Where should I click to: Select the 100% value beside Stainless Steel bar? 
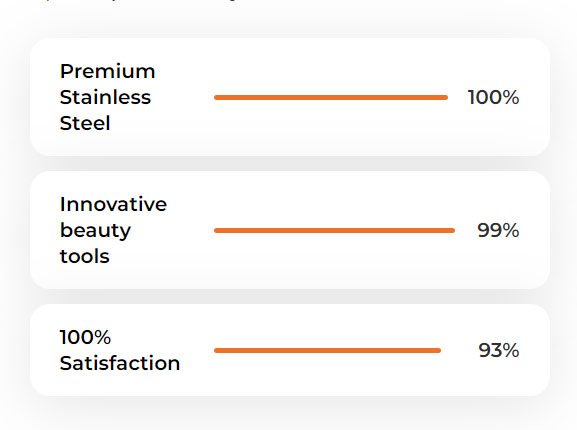(x=493, y=97)
